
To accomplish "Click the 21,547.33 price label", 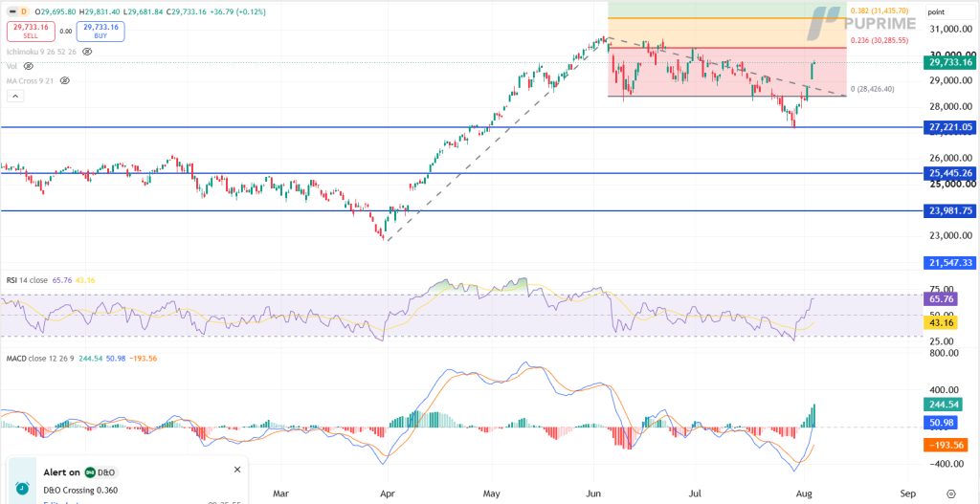I will point(948,263).
